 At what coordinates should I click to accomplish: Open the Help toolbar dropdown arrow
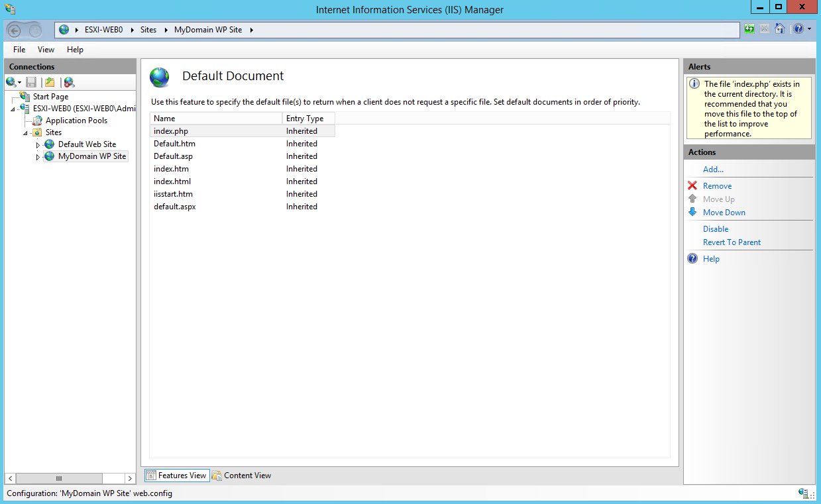(x=809, y=29)
